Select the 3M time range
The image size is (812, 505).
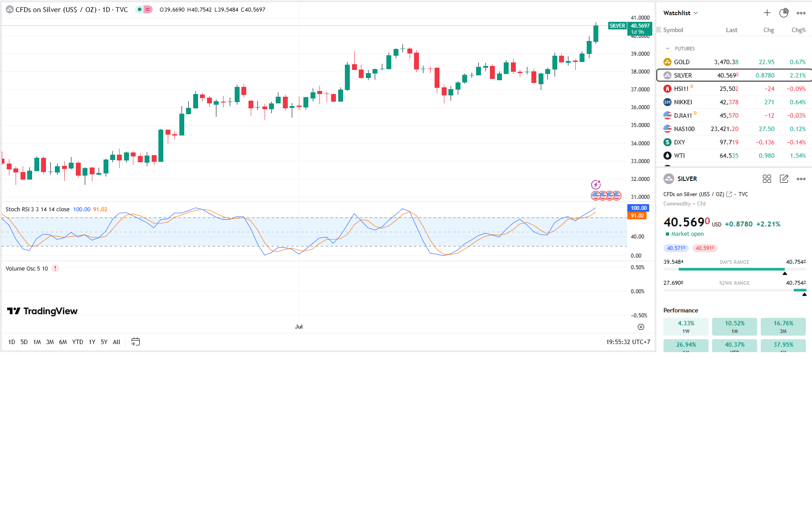click(x=50, y=342)
